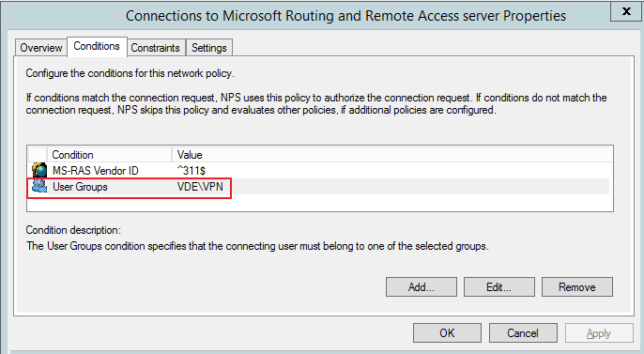Click the Condition column header
The width and height of the screenshot is (644, 354).
(x=110, y=155)
